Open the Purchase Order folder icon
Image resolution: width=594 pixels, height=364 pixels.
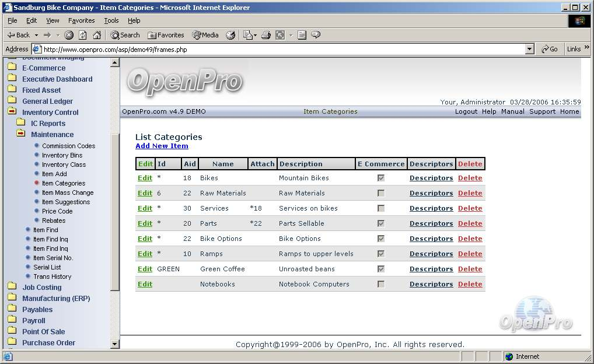pos(12,341)
